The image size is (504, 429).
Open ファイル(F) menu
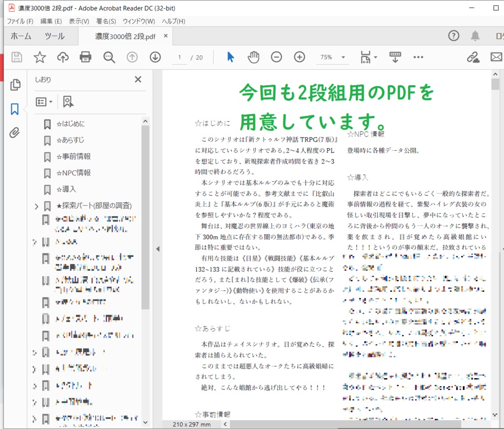click(x=20, y=21)
